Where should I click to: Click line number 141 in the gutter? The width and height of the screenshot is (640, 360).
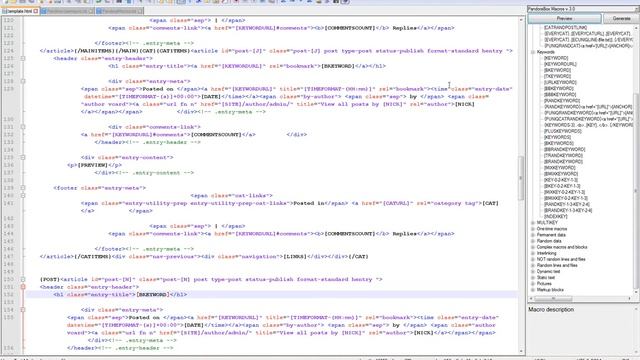[x=9, y=203]
